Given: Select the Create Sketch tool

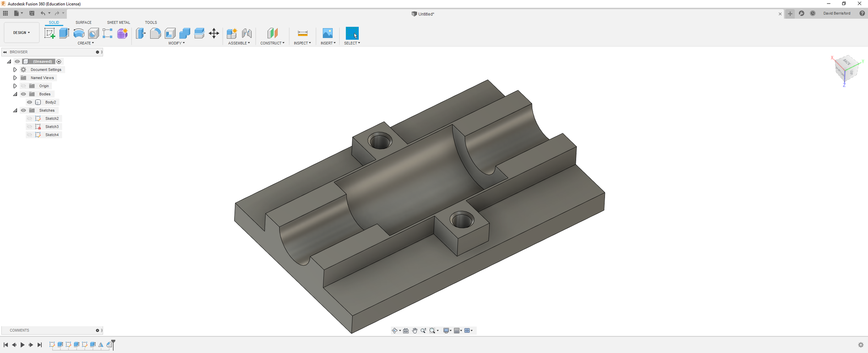Looking at the screenshot, I should tap(50, 33).
